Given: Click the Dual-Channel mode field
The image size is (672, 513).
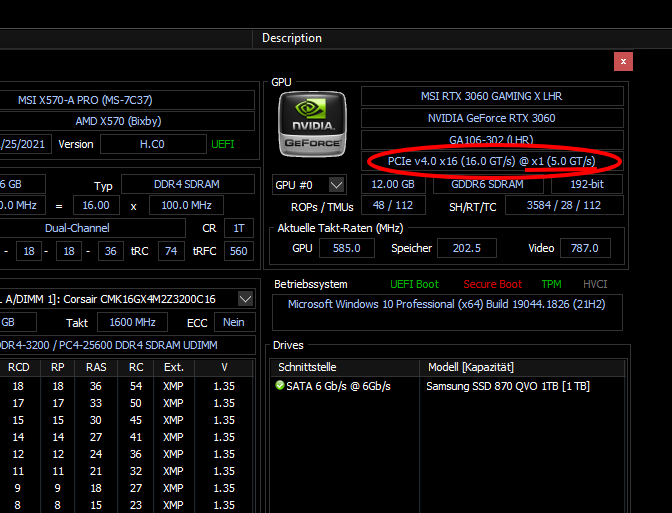Looking at the screenshot, I should (92, 228).
